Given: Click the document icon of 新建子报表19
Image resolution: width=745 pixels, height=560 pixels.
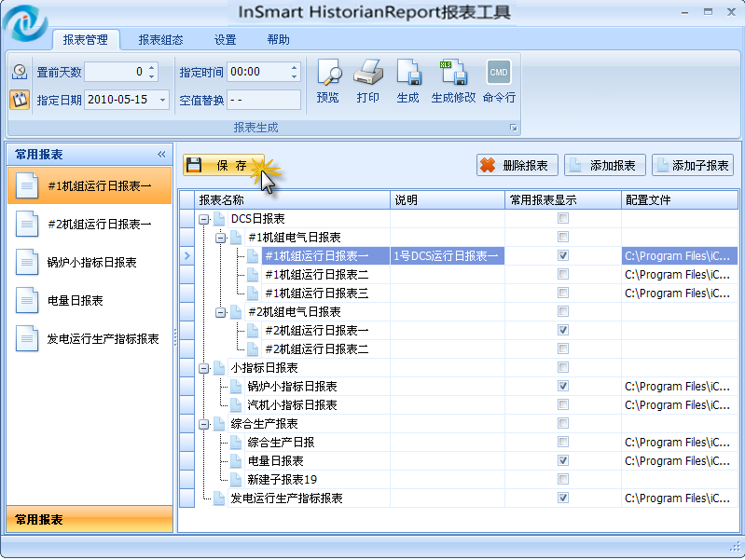Looking at the screenshot, I should tap(236, 479).
